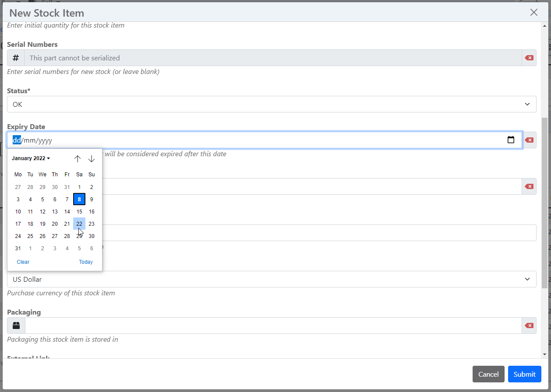This screenshot has width=551, height=392.
Task: Click the Clear link in date picker
Action: pos(23,262)
